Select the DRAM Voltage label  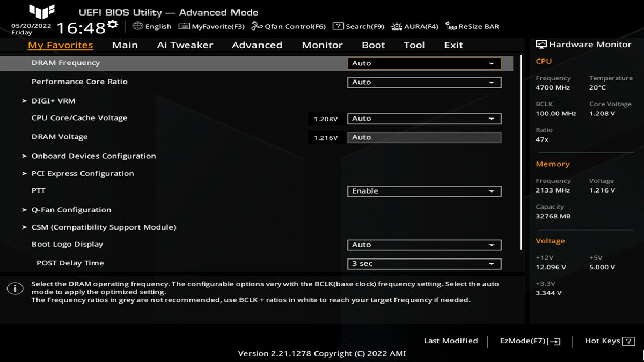coord(60,137)
